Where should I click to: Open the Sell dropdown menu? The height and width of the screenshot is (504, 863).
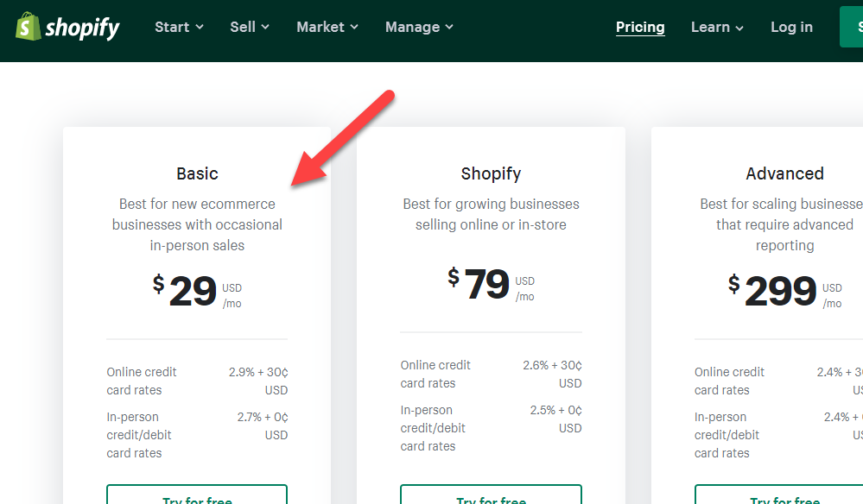250,27
